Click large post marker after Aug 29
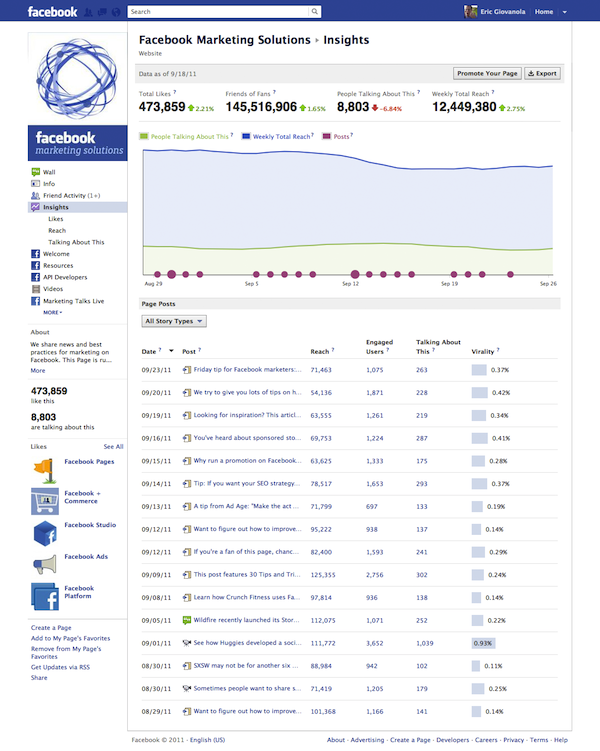The height and width of the screenshot is (751, 600). pyautogui.click(x=171, y=274)
